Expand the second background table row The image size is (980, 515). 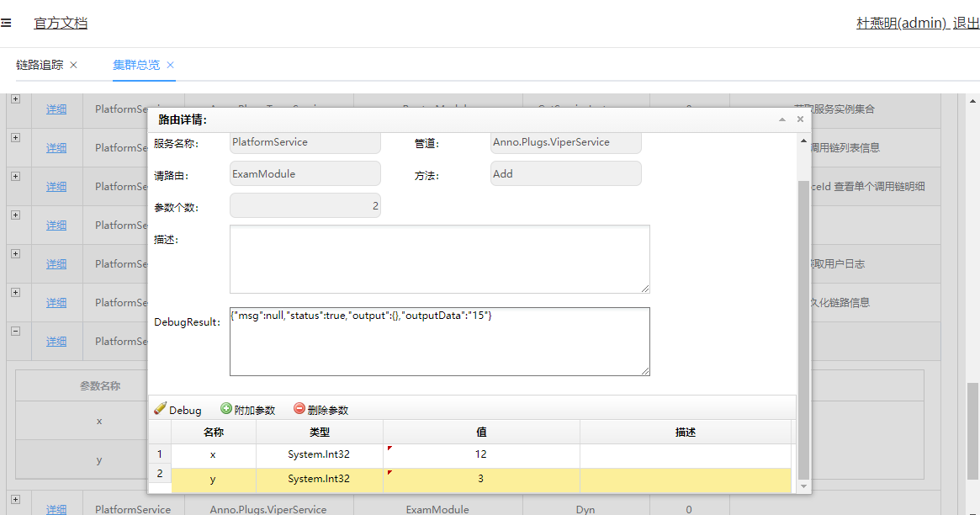16,137
